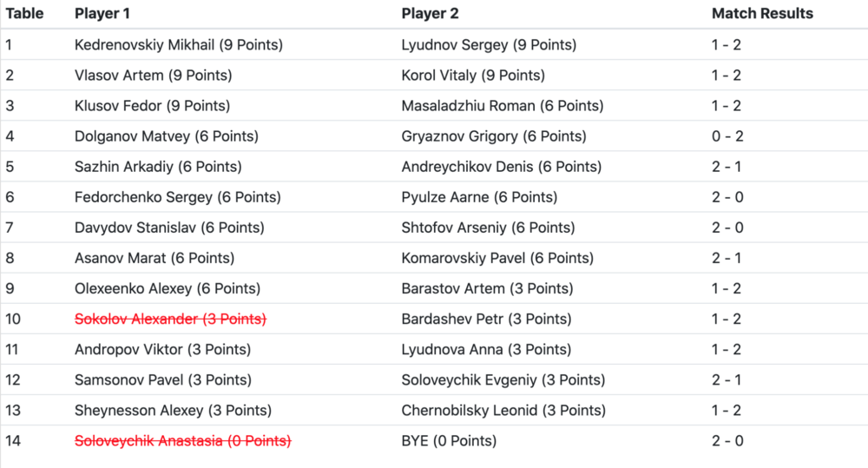Click Masaladzhiu Roman in table 3
This screenshot has height=468, width=868.
pyautogui.click(x=503, y=106)
